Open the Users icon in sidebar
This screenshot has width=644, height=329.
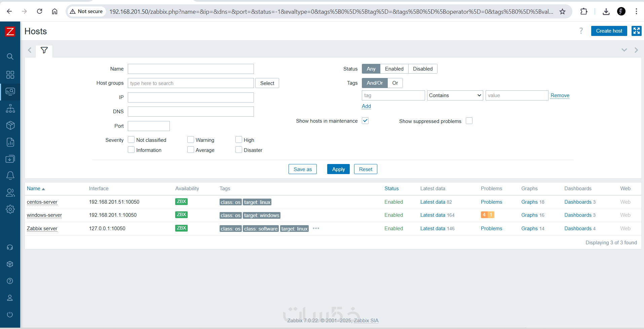[10, 193]
